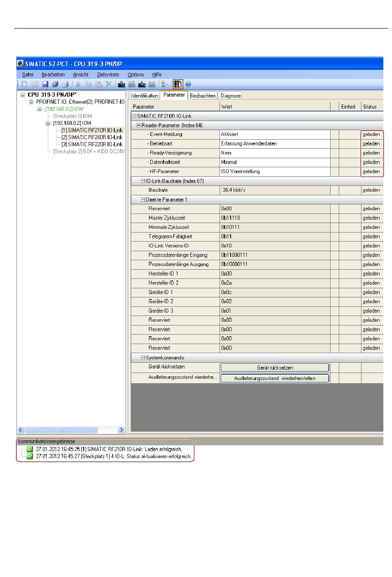Collapse the Systemkommando section

[x=143, y=358]
